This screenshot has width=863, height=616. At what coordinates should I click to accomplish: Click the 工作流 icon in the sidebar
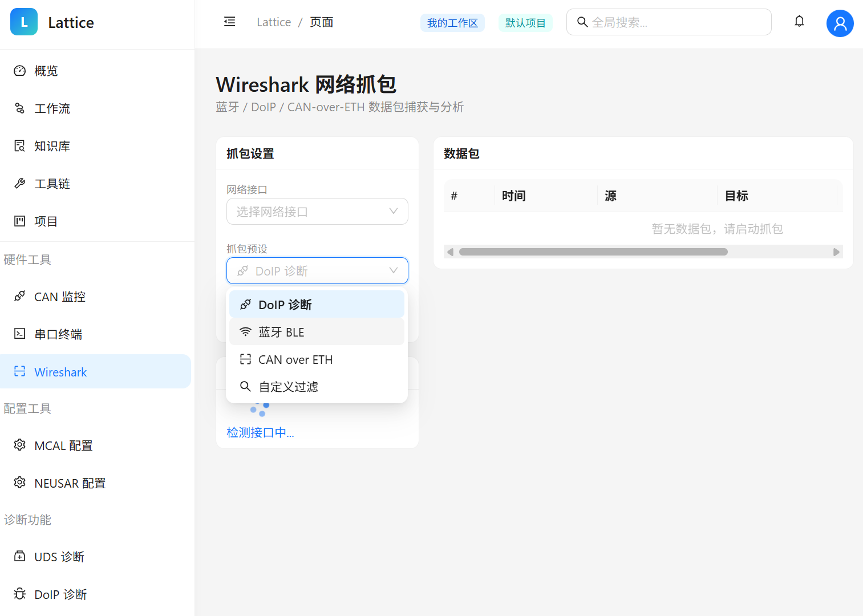point(20,108)
